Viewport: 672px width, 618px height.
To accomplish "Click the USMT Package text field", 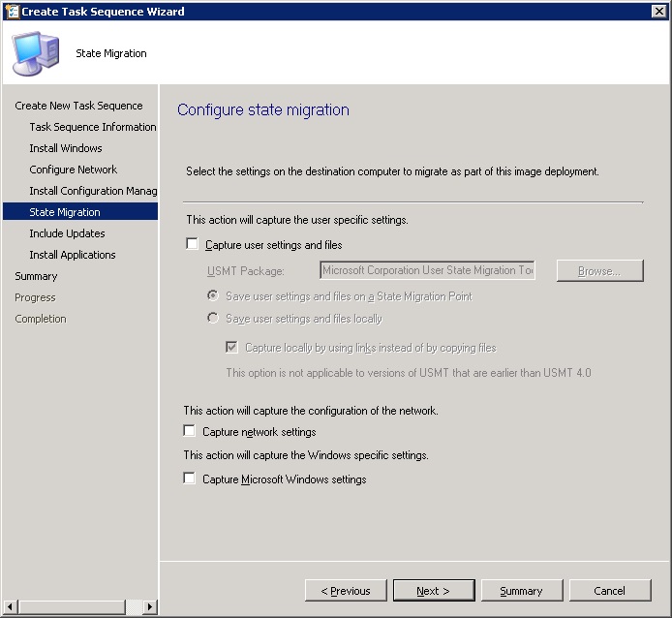I will pos(427,270).
